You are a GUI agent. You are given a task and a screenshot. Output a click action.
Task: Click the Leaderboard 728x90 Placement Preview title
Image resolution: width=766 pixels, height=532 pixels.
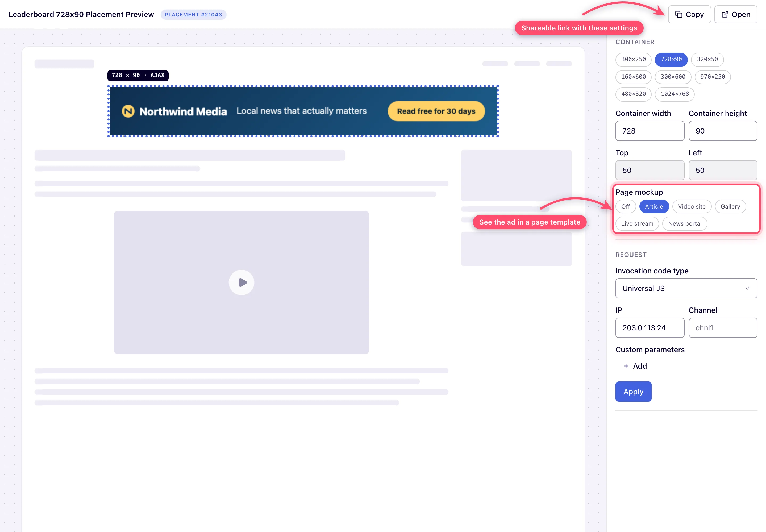[81, 14]
